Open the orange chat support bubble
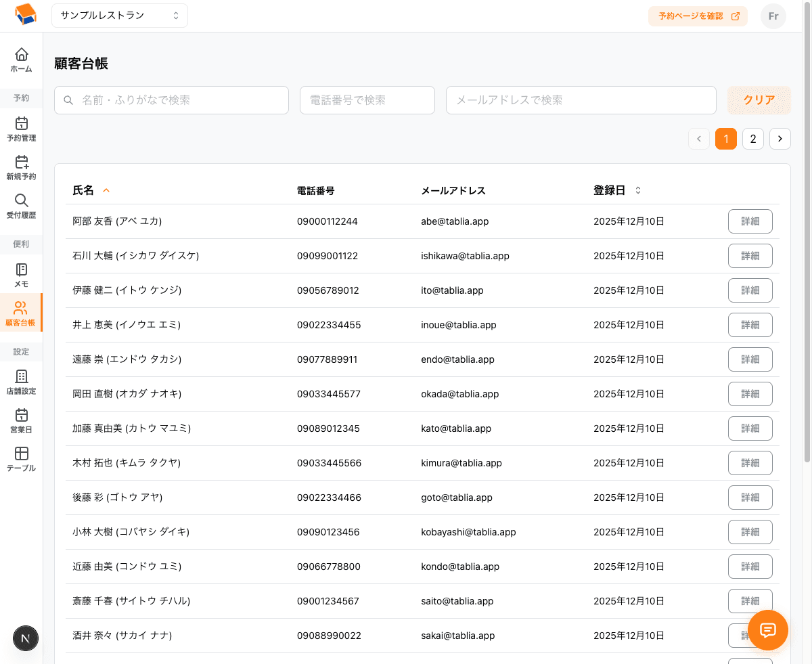Screen dimensions: 812x664 pos(768,630)
